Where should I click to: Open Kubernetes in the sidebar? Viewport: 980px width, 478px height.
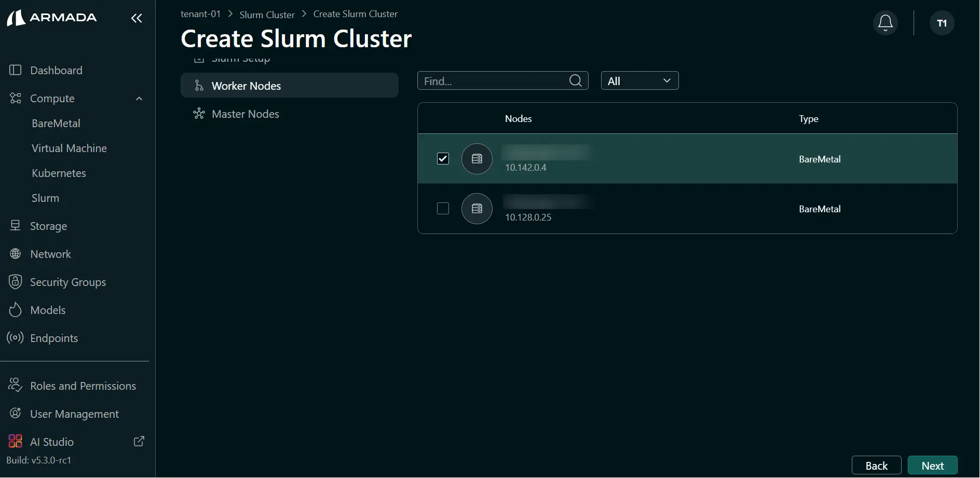click(59, 173)
